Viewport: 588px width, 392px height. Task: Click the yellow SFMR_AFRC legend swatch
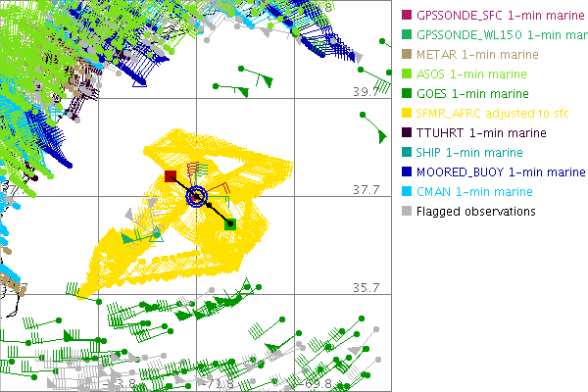407,113
